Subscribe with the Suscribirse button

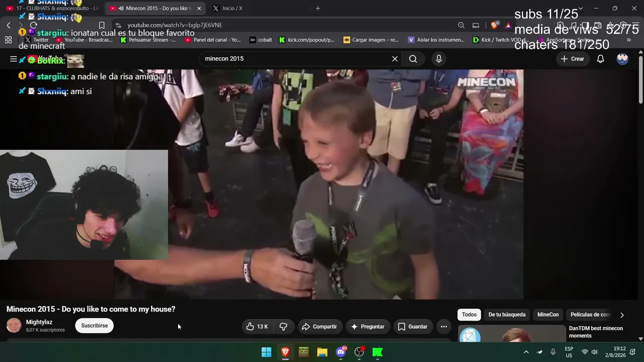click(x=95, y=326)
